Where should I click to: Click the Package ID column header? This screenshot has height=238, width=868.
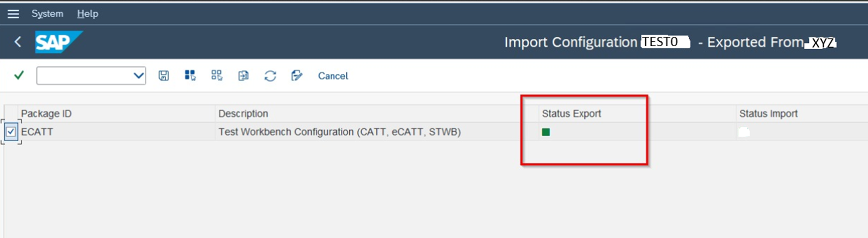tap(46, 114)
